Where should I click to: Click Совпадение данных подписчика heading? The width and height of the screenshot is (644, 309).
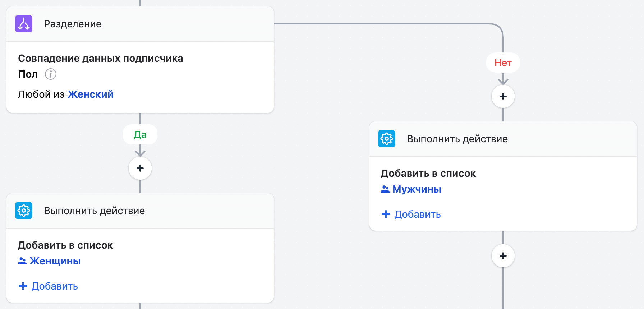click(x=101, y=58)
